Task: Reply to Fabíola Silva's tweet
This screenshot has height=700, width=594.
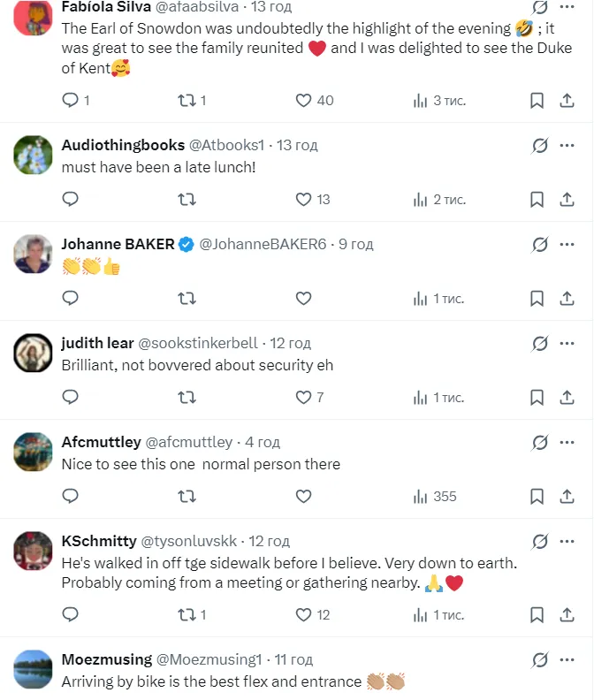Action: [x=71, y=101]
